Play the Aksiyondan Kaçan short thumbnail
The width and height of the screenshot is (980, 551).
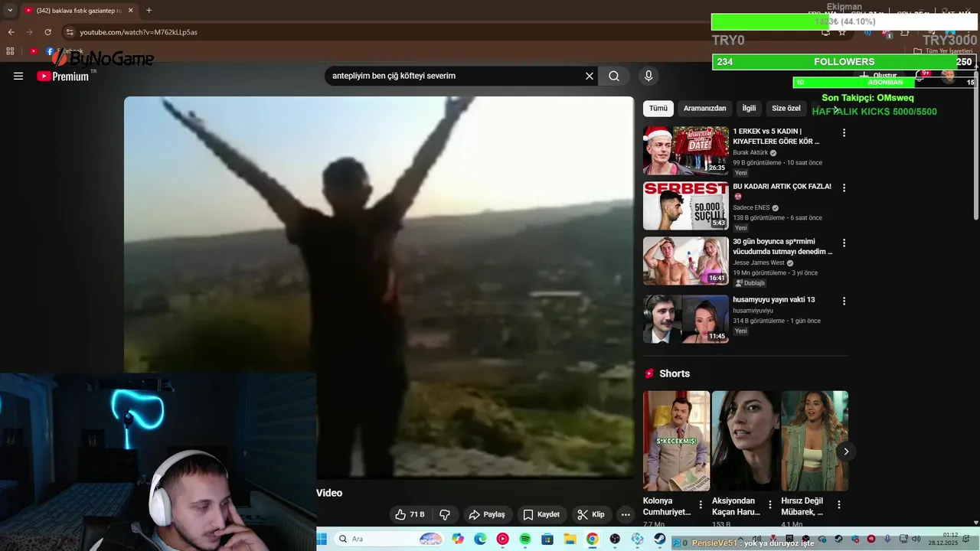pos(746,441)
